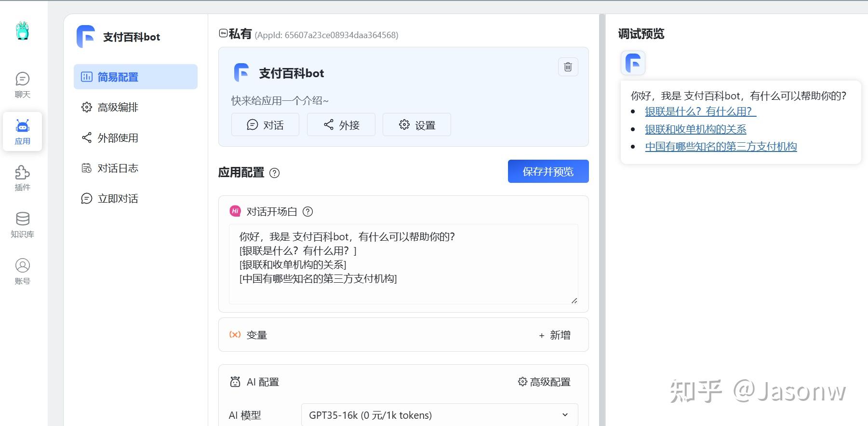This screenshot has height=426, width=868.
Task: Click the 设置 button in app card
Action: pos(417,125)
